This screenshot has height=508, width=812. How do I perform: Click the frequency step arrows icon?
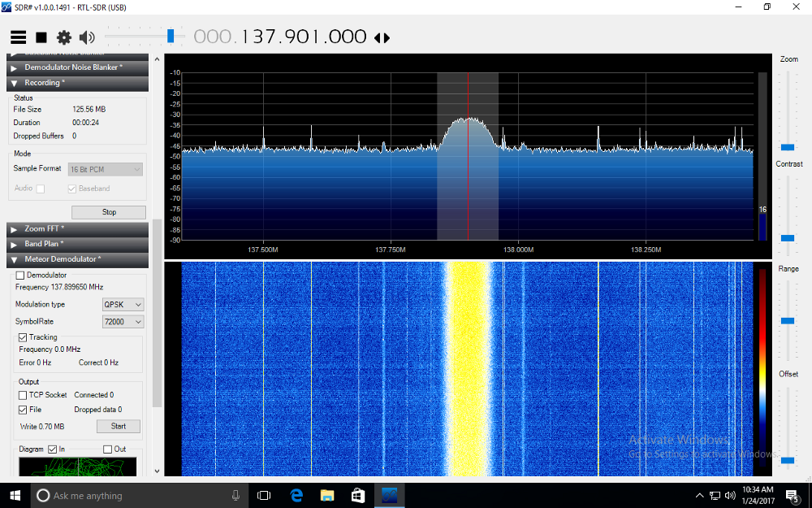pos(382,38)
